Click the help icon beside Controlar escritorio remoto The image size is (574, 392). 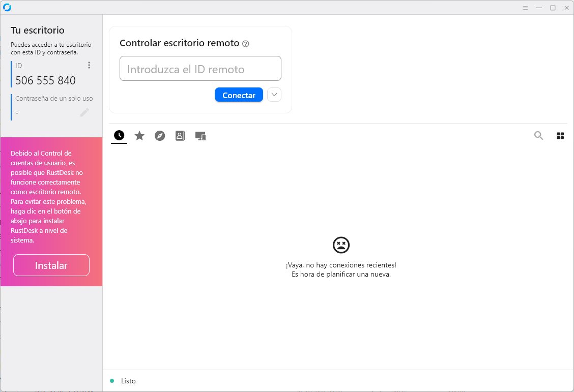(246, 44)
